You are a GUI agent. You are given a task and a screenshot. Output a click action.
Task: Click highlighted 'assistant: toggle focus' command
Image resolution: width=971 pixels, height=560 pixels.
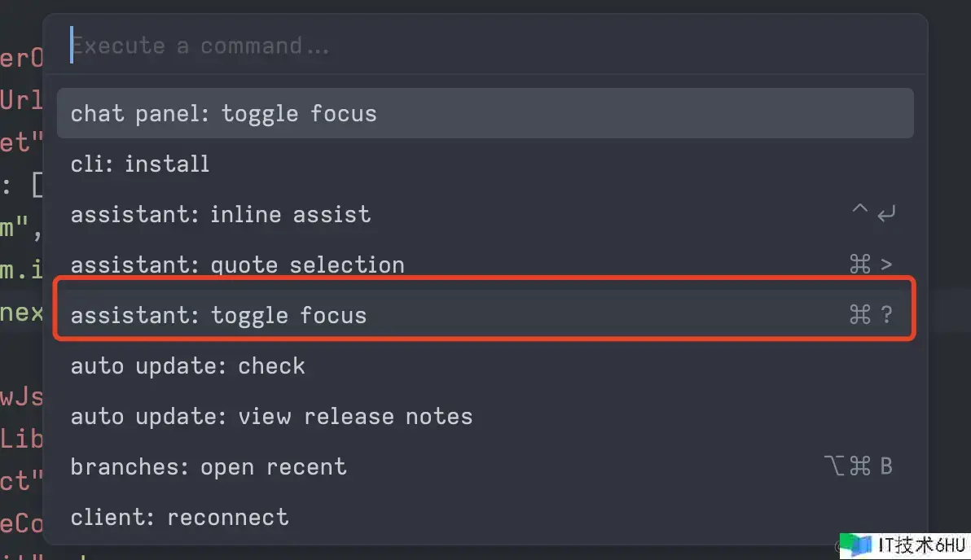(485, 315)
